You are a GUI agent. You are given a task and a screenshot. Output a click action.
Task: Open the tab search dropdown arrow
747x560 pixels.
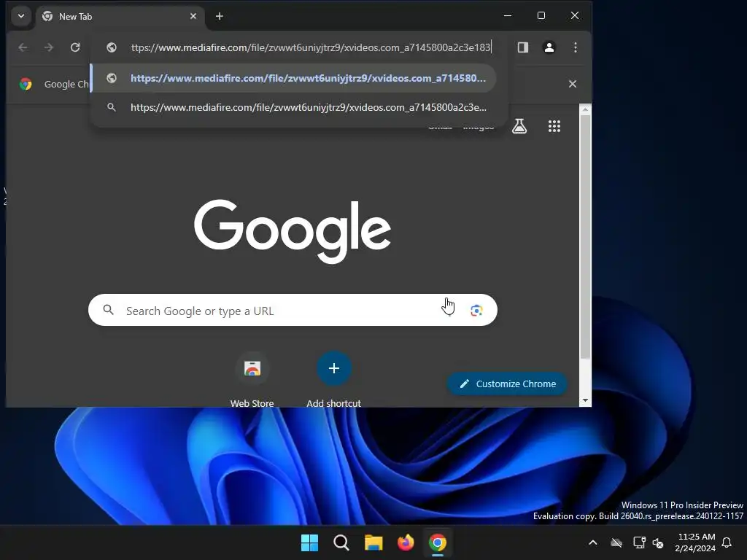21,16
